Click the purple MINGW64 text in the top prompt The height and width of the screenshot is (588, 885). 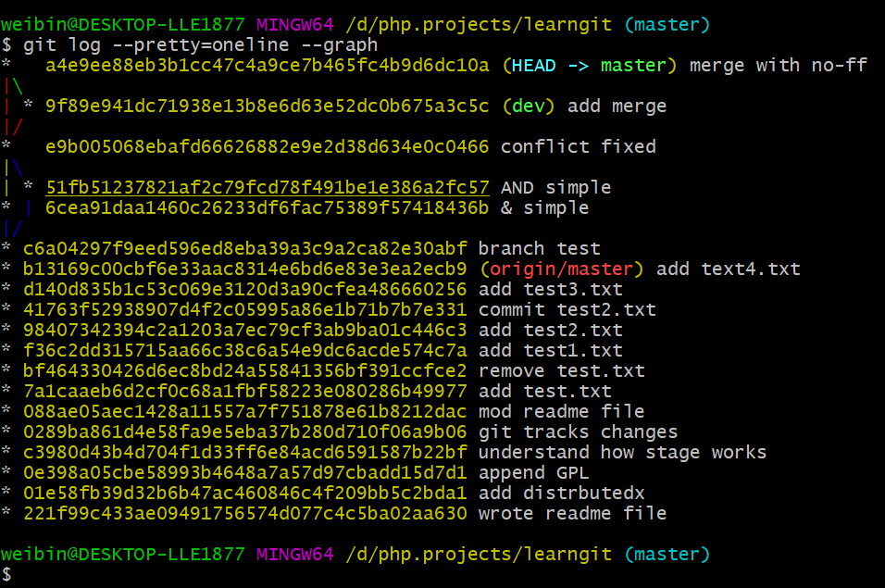[x=294, y=25]
